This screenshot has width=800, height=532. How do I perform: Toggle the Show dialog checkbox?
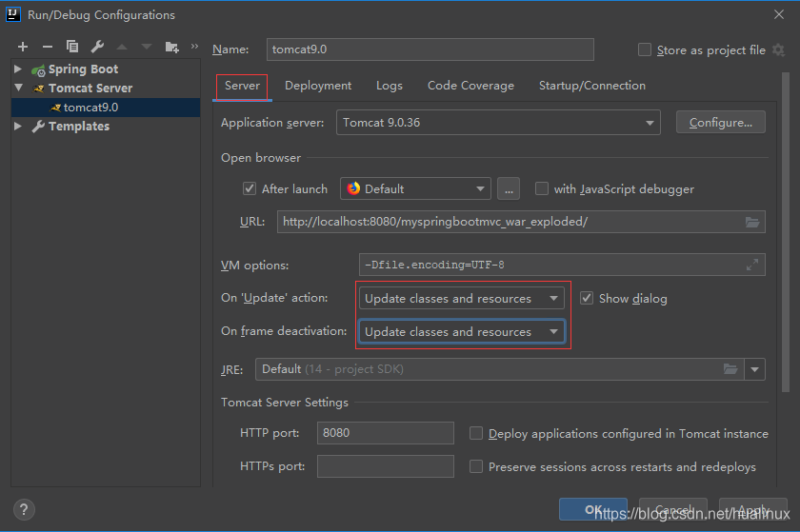tap(587, 299)
